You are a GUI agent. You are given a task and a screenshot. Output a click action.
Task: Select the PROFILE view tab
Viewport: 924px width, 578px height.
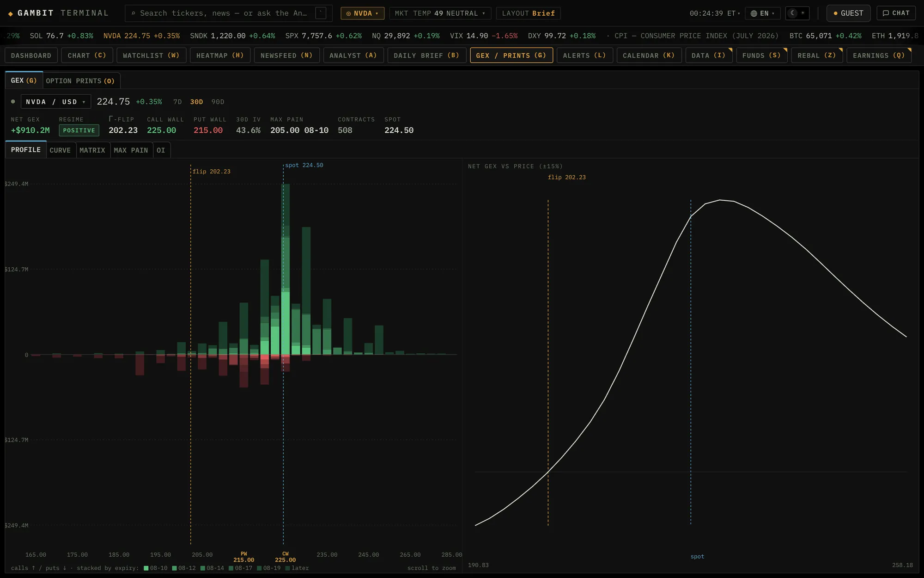[26, 150]
